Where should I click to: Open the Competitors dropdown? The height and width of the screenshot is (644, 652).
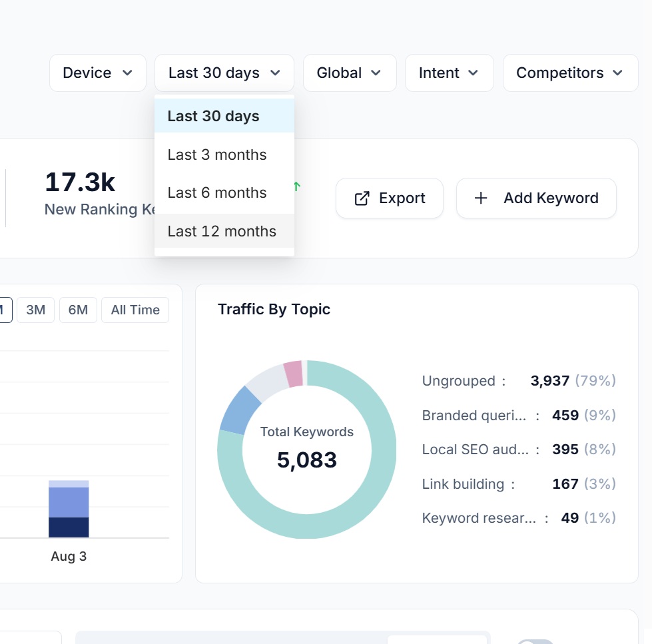coord(571,73)
